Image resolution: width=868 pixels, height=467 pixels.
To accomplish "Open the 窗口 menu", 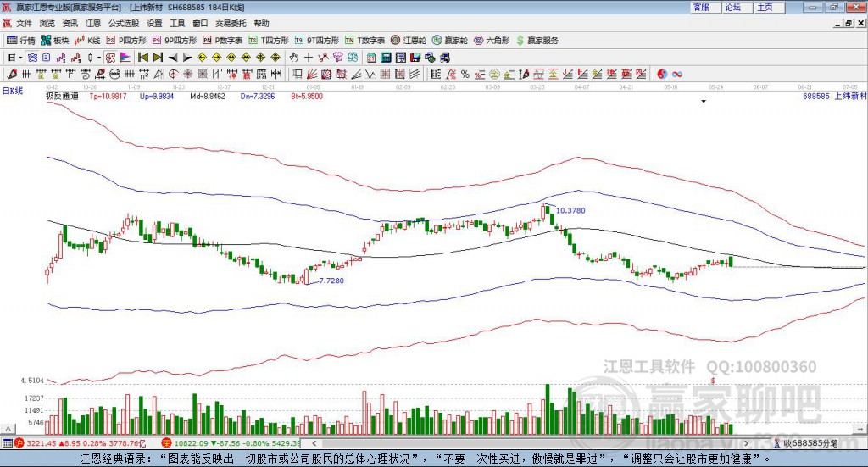I will [200, 23].
